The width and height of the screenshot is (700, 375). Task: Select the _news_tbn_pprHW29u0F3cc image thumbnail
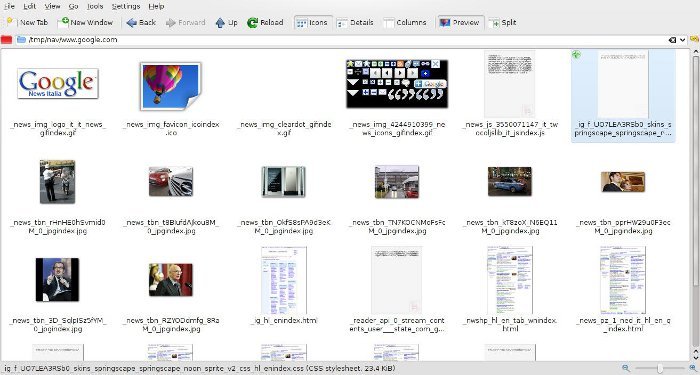click(623, 182)
